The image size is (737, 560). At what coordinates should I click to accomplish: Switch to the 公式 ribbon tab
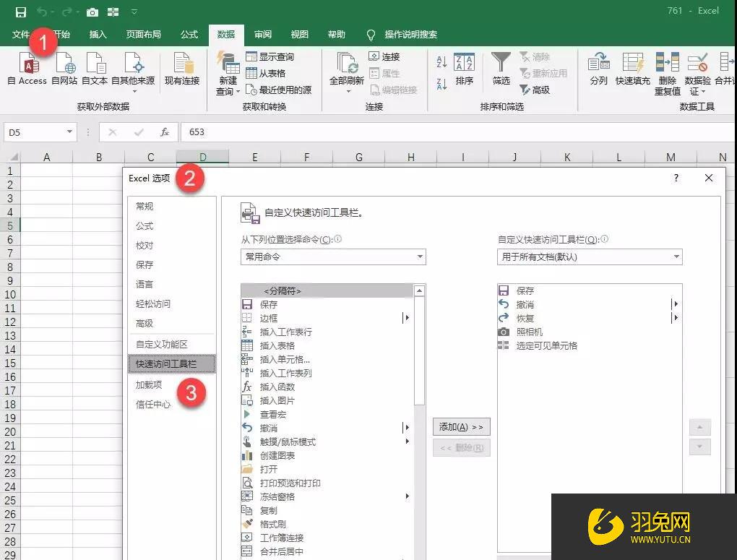pos(189,35)
